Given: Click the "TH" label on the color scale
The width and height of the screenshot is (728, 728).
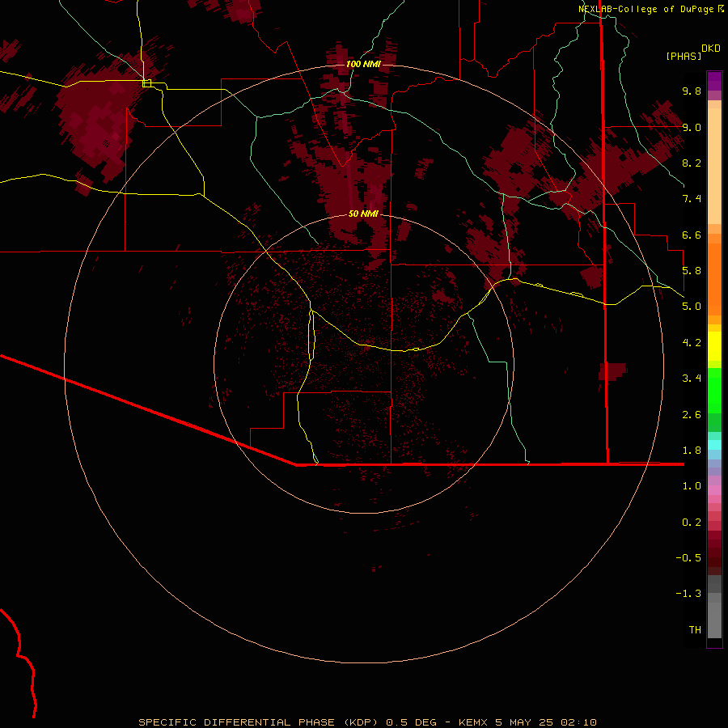Looking at the screenshot, I should click(x=695, y=630).
